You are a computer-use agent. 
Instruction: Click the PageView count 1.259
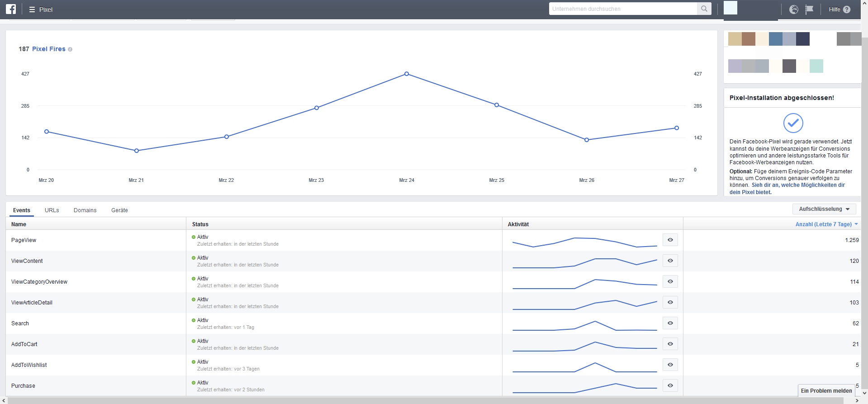pos(852,240)
